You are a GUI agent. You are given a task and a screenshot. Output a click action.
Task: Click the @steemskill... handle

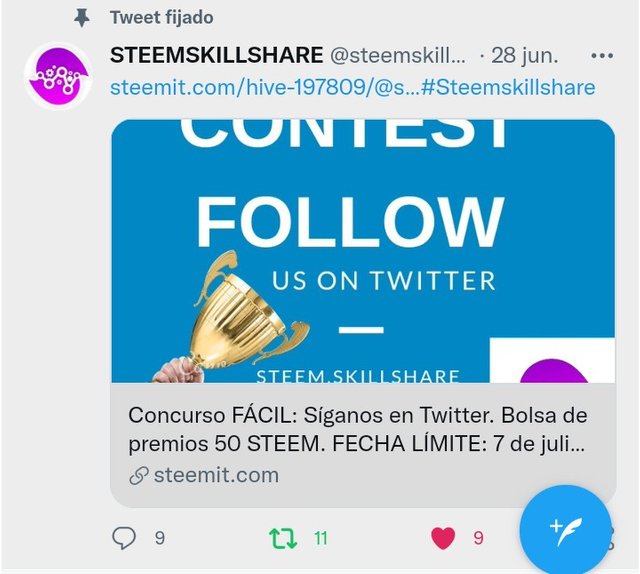[x=398, y=56]
